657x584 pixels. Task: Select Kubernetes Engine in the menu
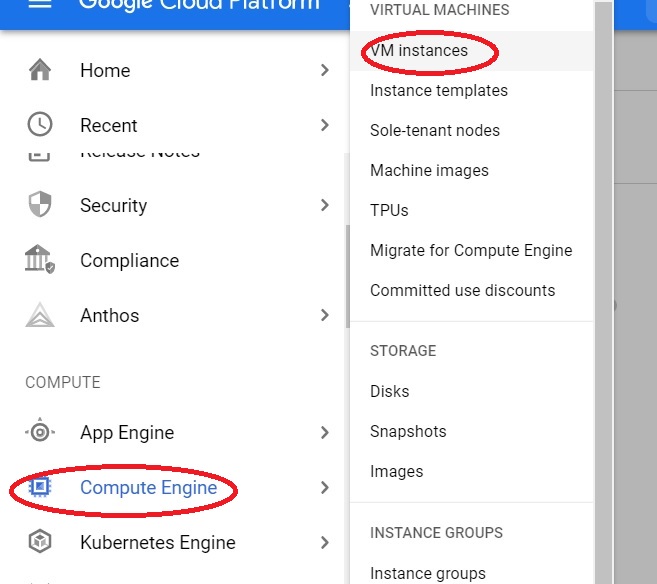tap(158, 543)
